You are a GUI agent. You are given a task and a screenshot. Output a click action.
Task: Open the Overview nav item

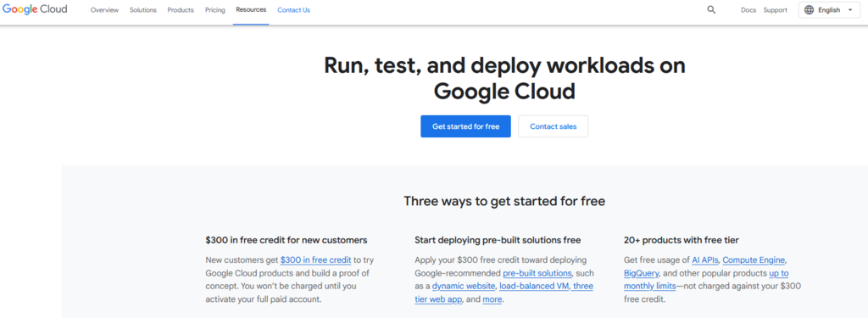click(x=104, y=10)
